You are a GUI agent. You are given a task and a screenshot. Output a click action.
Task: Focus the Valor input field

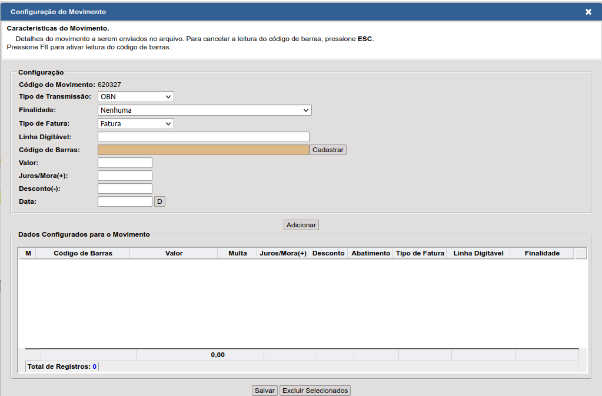point(125,162)
